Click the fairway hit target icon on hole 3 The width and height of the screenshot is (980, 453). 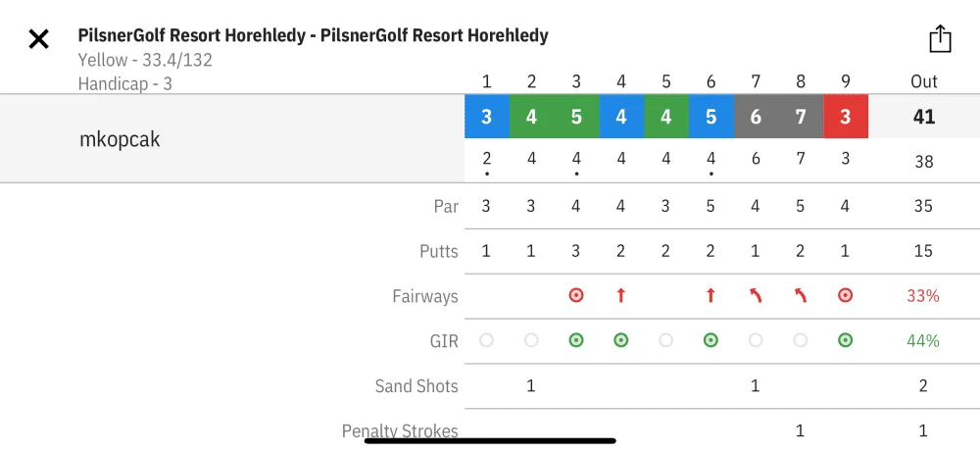[x=576, y=295]
